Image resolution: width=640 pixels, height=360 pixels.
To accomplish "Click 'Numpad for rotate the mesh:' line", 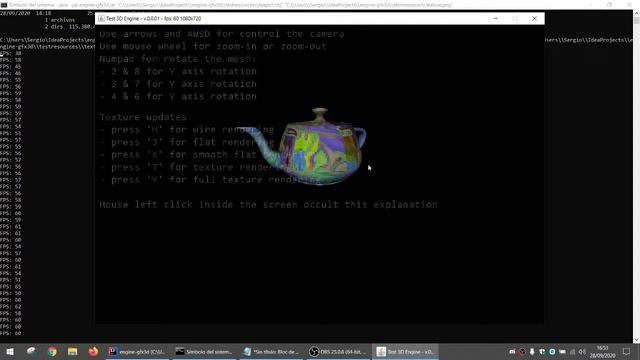I will (x=178, y=59).
